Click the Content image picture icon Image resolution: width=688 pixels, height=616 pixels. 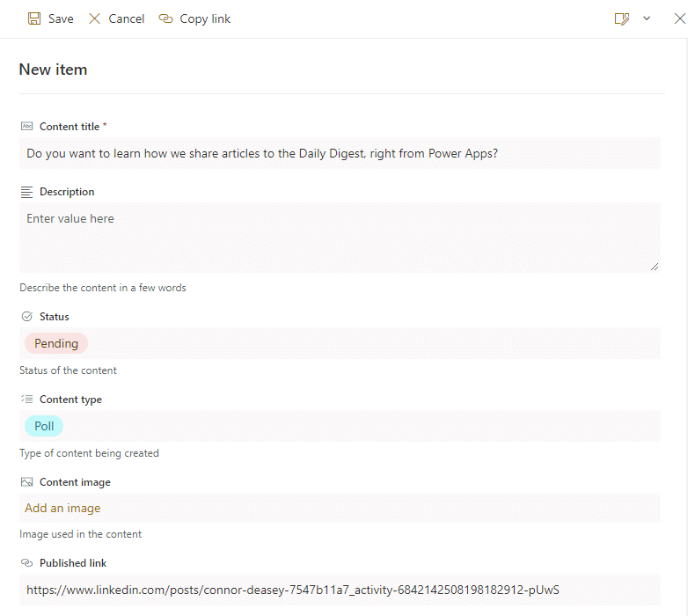(x=26, y=482)
